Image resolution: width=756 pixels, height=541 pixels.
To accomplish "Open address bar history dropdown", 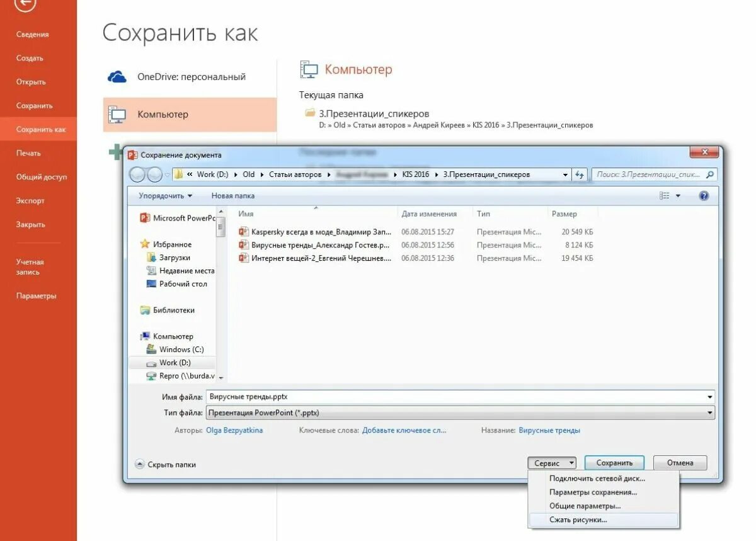I will (565, 174).
